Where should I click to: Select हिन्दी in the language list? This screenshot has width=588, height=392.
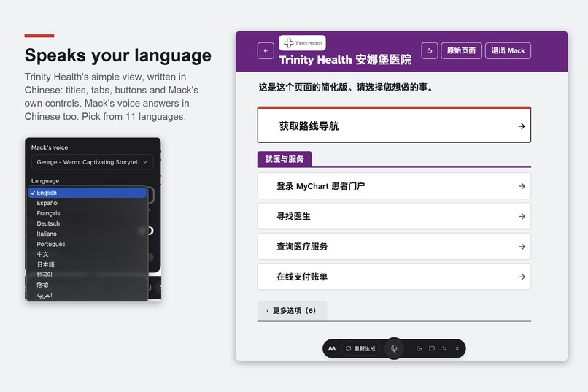pyautogui.click(x=88, y=285)
